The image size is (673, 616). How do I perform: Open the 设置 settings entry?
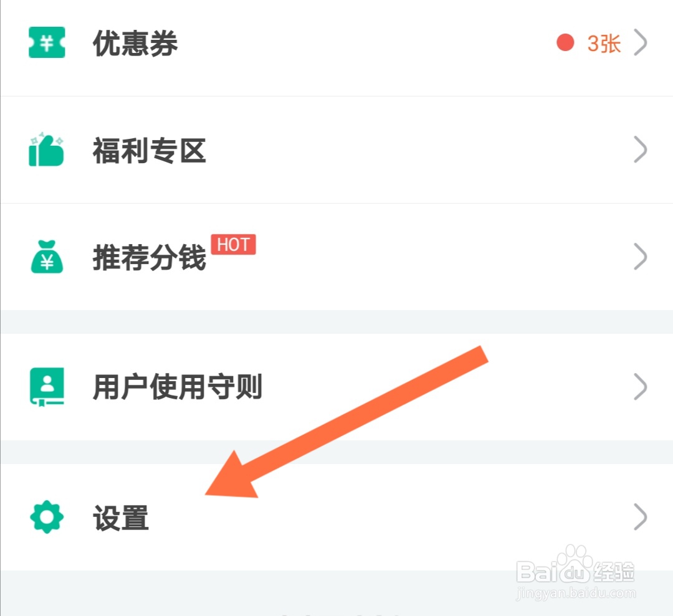point(336,517)
